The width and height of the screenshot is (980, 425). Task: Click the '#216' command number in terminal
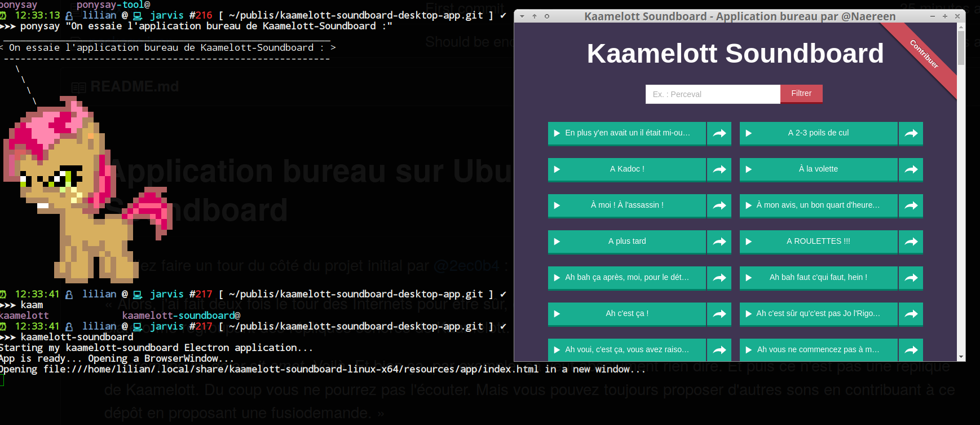201,15
